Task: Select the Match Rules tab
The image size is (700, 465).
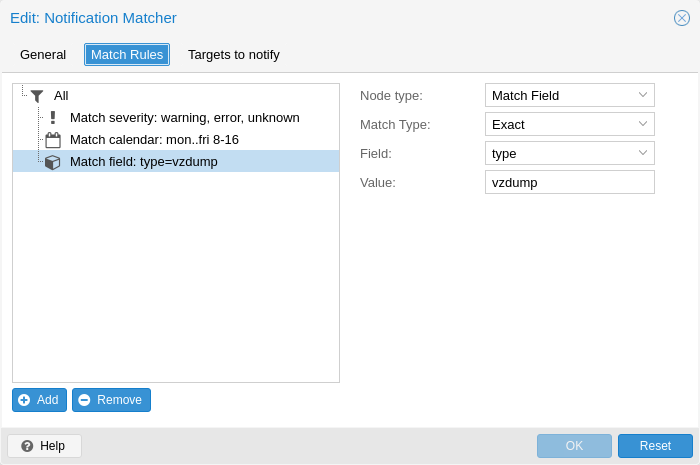Action: [127, 55]
